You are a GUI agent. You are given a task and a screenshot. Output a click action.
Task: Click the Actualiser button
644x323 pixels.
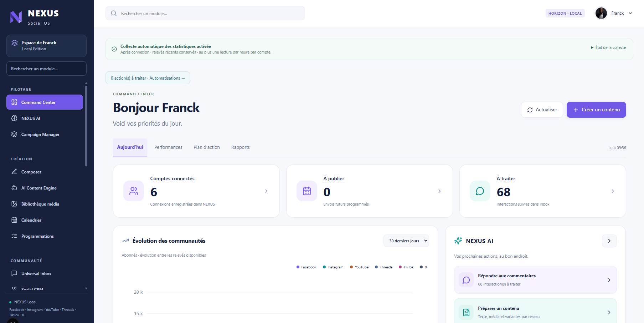click(542, 110)
